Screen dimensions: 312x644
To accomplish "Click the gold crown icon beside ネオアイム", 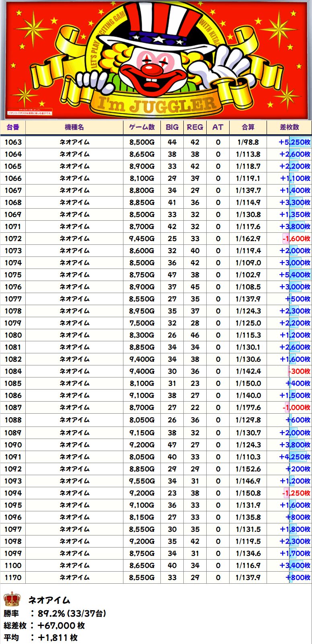I will (x=12, y=599).
